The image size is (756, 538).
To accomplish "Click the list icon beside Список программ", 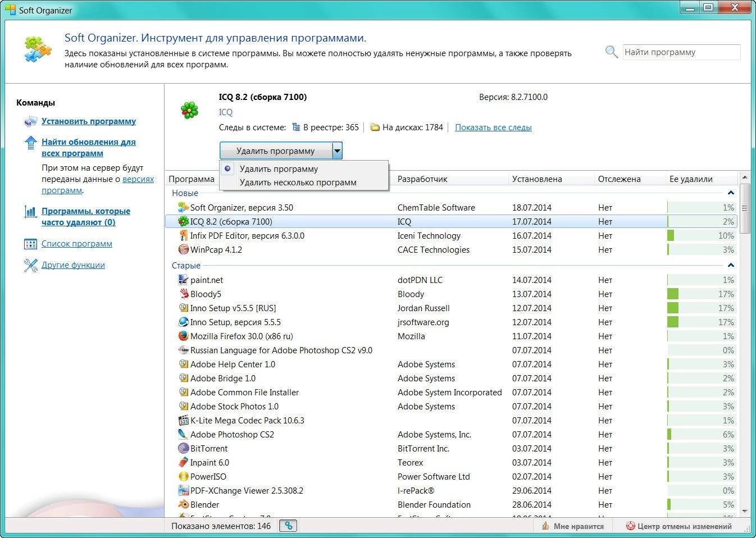I will pyautogui.click(x=30, y=244).
